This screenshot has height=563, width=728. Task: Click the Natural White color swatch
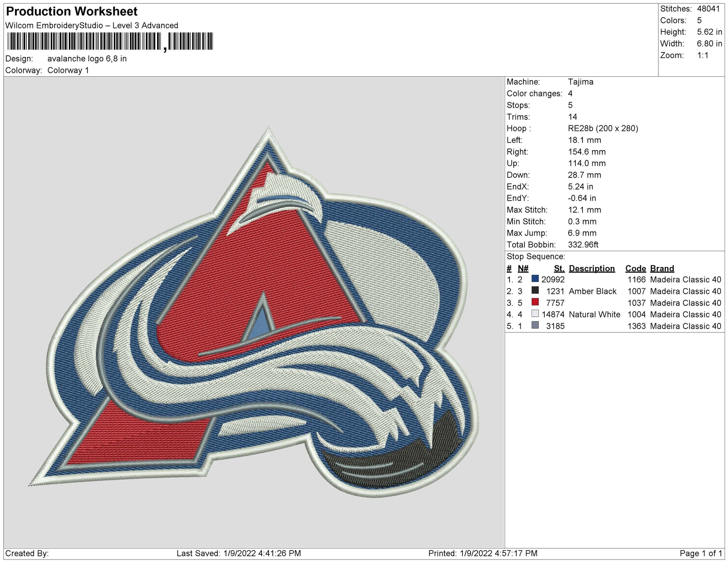(535, 314)
